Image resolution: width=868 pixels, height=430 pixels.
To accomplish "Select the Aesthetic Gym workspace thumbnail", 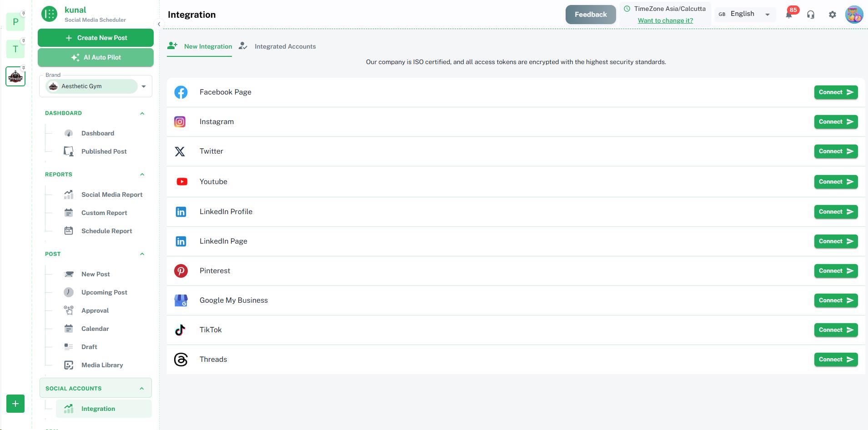I will click(15, 76).
